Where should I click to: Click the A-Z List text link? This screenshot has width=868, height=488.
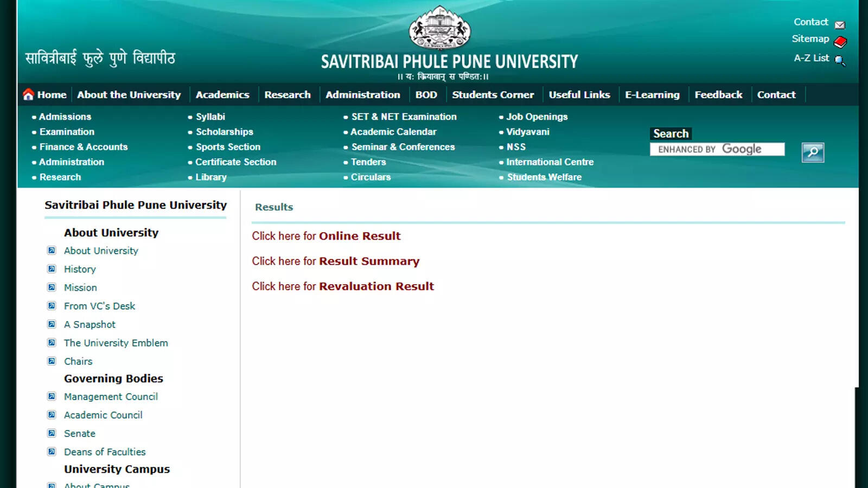pyautogui.click(x=812, y=58)
